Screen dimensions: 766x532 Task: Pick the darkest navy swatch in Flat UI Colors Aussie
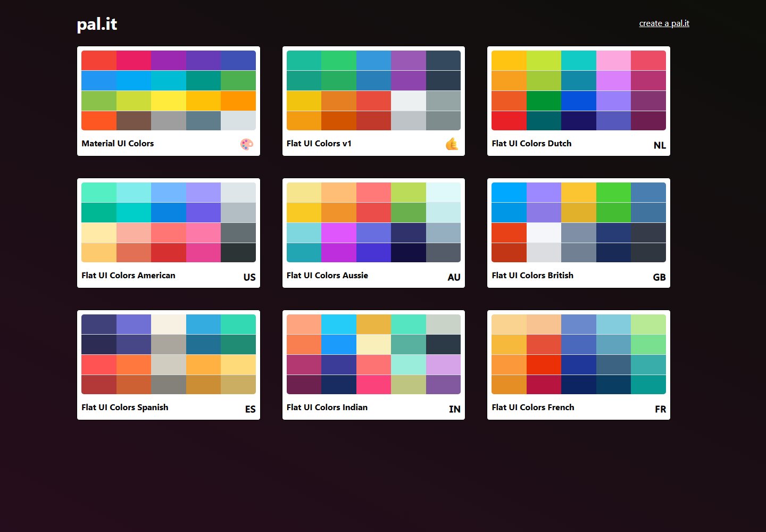[409, 253]
